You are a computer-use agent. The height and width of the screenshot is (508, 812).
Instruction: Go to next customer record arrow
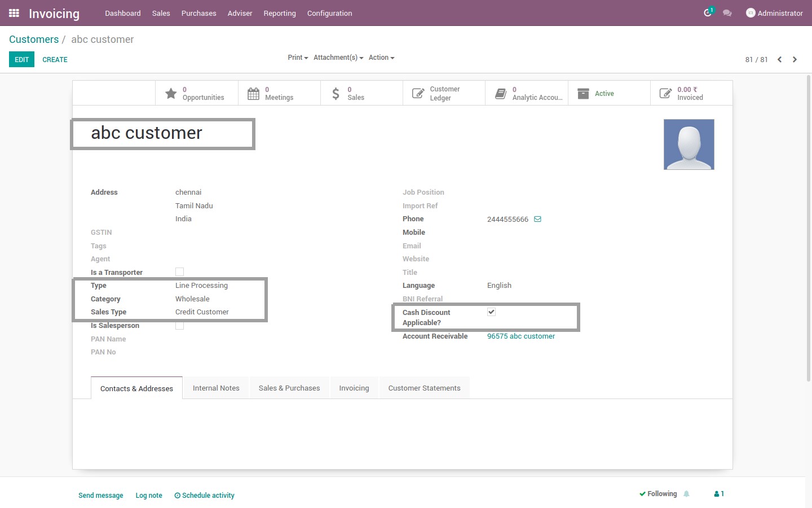[795, 59]
